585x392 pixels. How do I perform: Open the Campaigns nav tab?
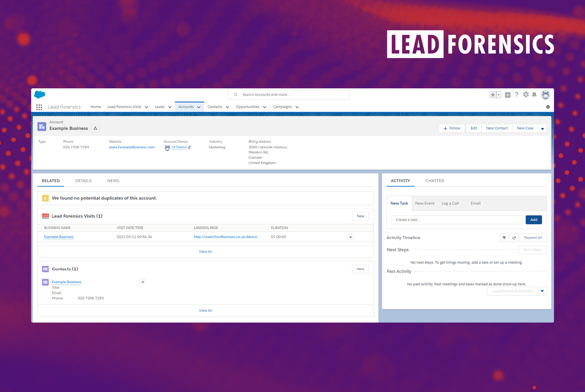click(x=282, y=107)
